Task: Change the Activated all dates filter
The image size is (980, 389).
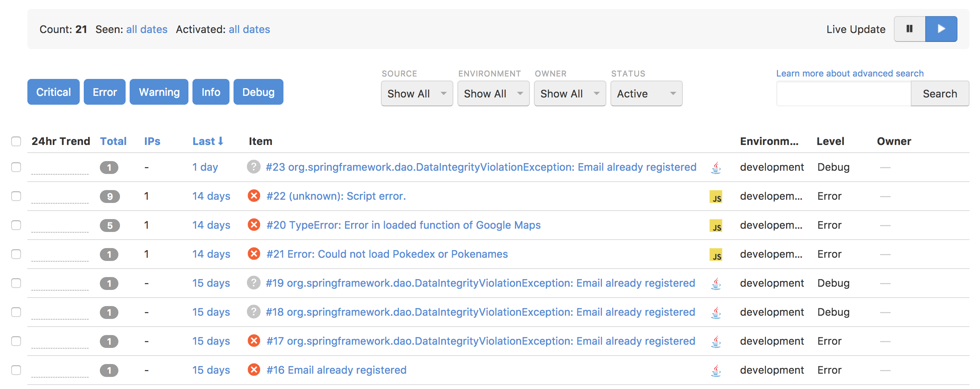Action: [x=249, y=29]
